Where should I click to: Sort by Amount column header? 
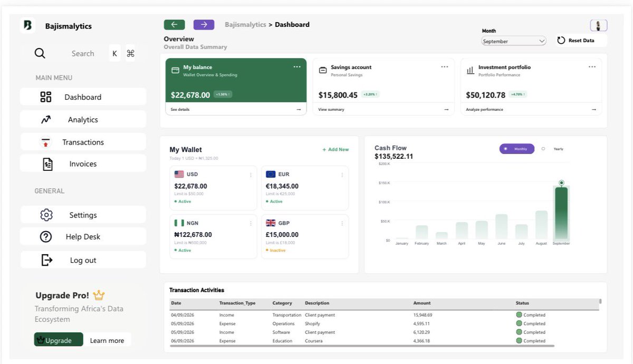422,303
